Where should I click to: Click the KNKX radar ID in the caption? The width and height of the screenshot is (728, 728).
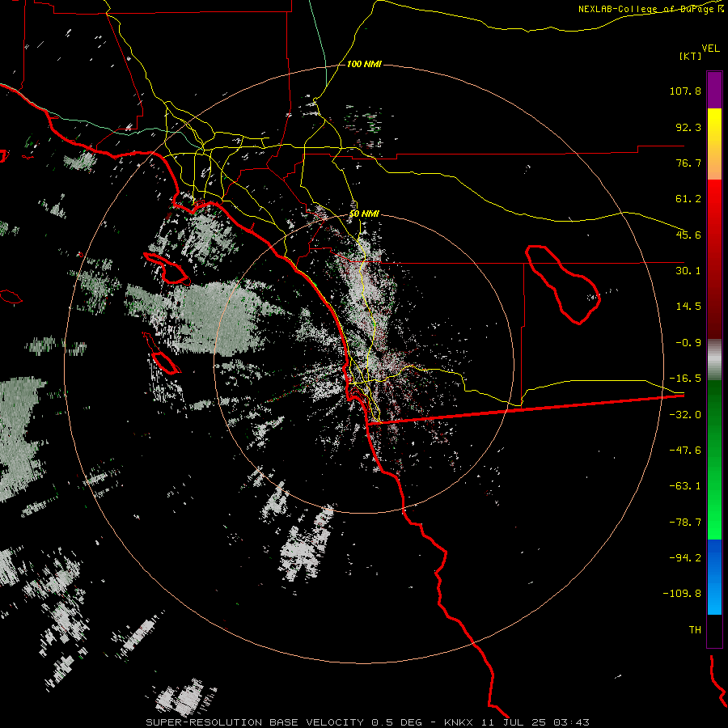(459, 722)
